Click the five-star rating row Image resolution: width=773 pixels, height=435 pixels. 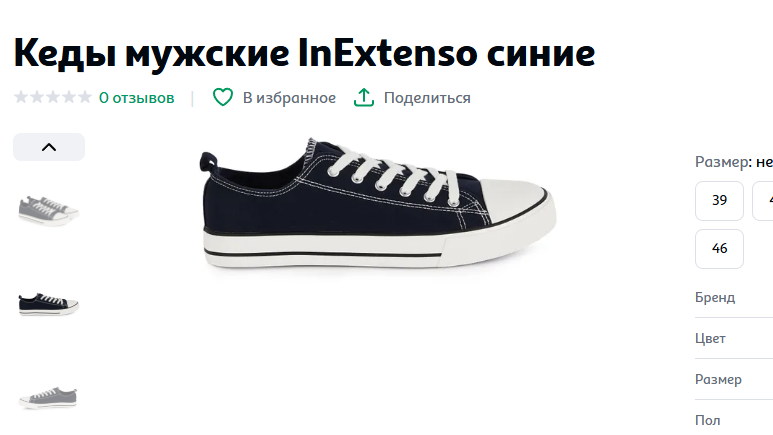53,97
